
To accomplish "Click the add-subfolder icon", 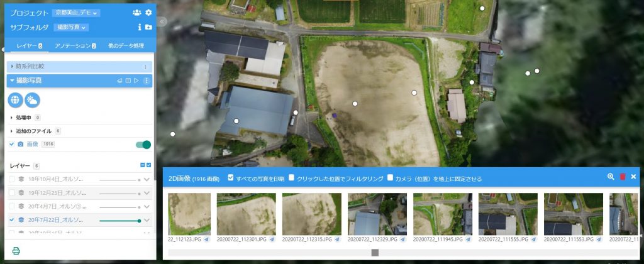I will 148,27.
